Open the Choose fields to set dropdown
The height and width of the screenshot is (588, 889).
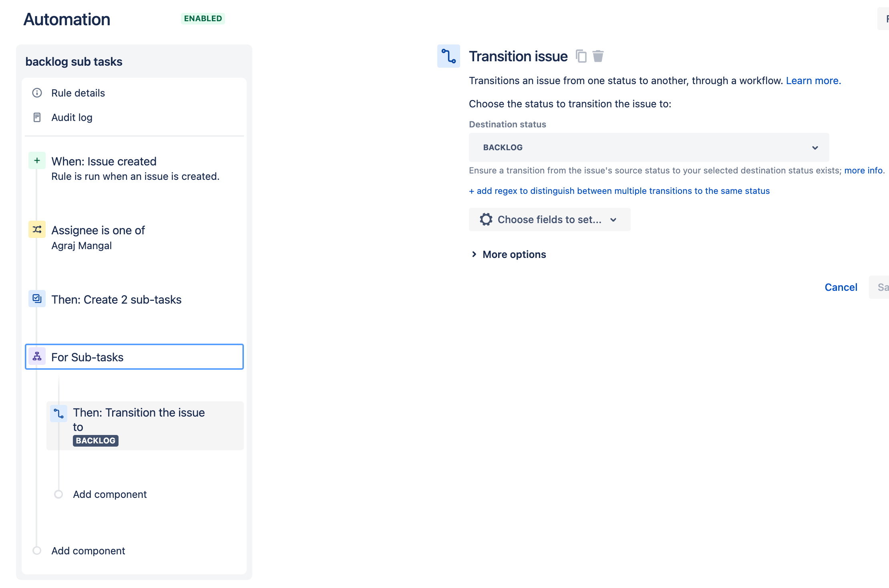click(x=549, y=219)
